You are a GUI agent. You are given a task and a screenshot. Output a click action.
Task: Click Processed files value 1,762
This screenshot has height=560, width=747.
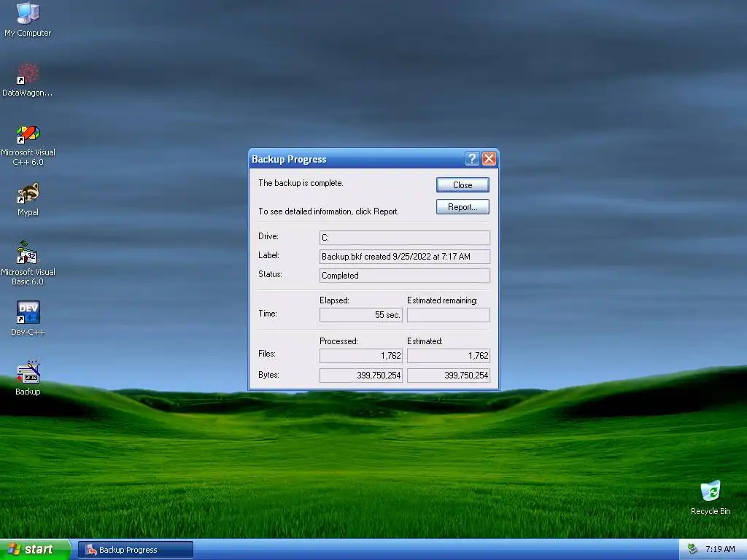(x=361, y=356)
